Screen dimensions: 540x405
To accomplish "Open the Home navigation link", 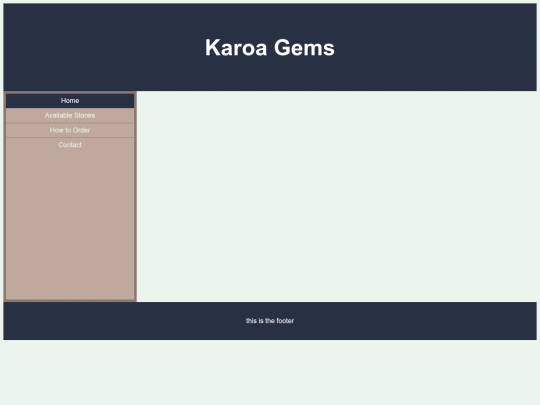I will click(70, 101).
